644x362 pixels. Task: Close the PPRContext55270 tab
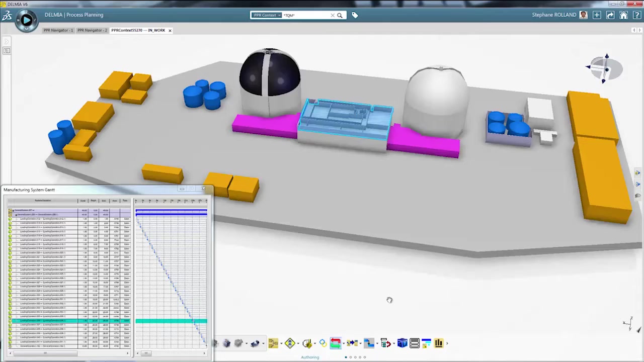(170, 30)
